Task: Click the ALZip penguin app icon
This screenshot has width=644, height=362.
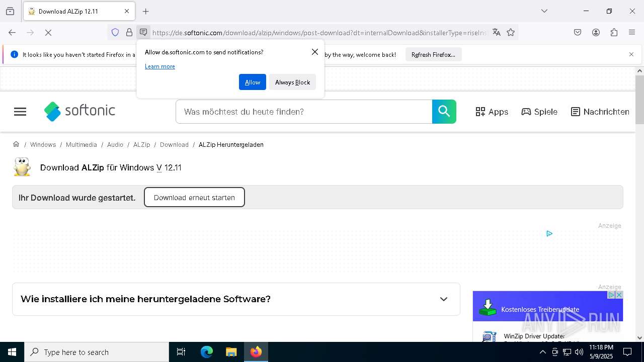Action: 22,167
